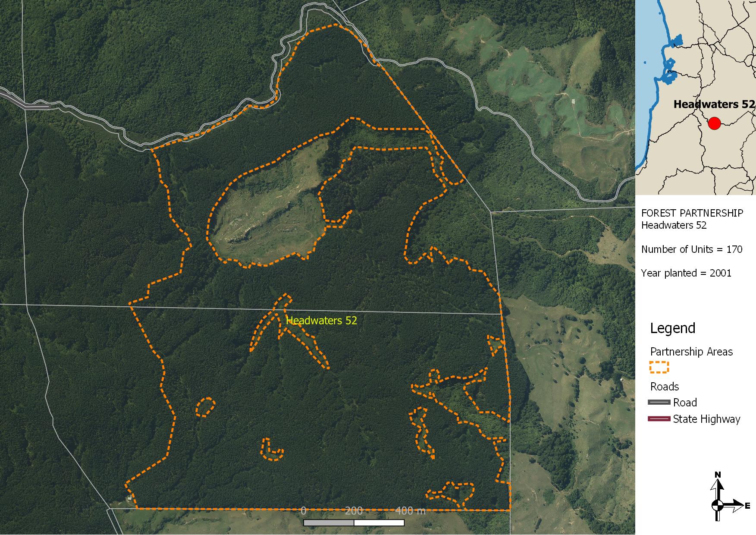756x535 pixels.
Task: Click the FOREST PARTNERSHIP heading text
Action: click(692, 213)
